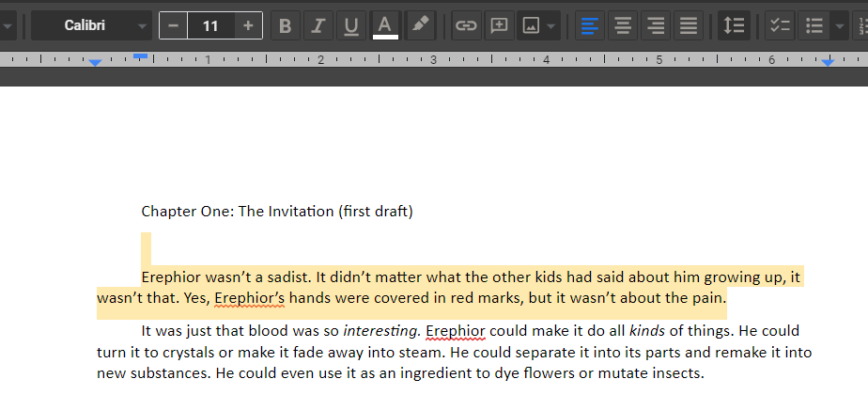Viewport: 868px width, 395px height.
Task: Click the first line indent marker on ruler
Action: 141,55
